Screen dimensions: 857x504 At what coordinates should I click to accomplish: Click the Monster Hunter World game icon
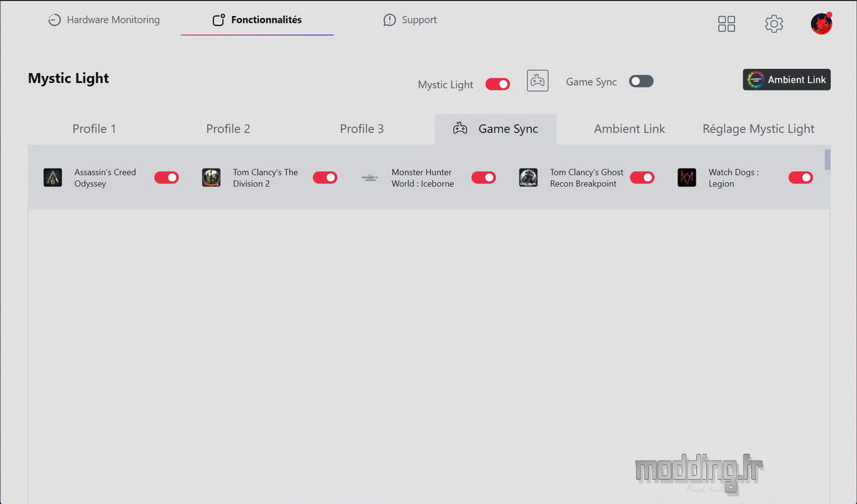(x=370, y=178)
